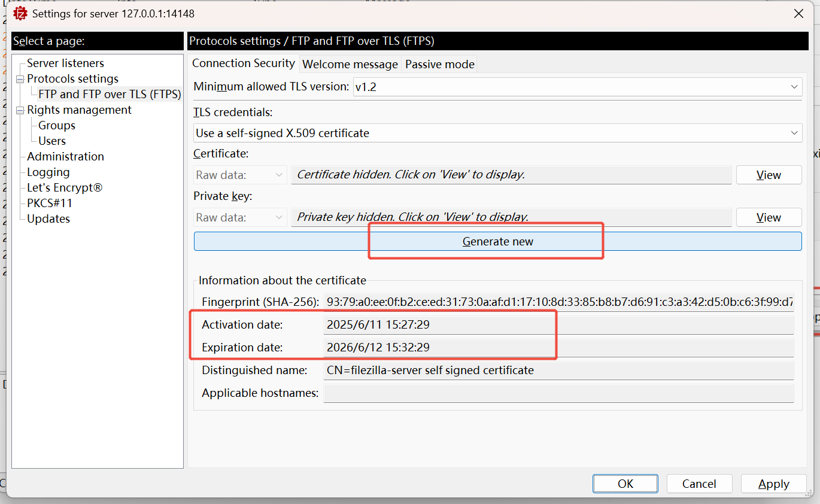Click the Fingerprint (SHA-256) value field
Image resolution: width=820 pixels, height=504 pixels.
(558, 302)
